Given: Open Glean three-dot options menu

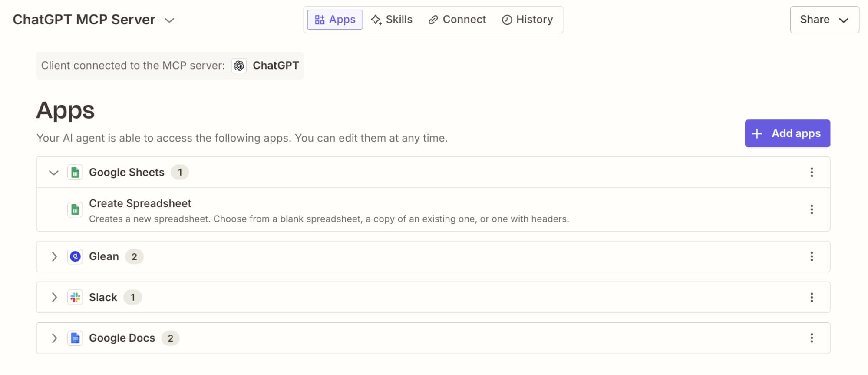Looking at the screenshot, I should 811,257.
